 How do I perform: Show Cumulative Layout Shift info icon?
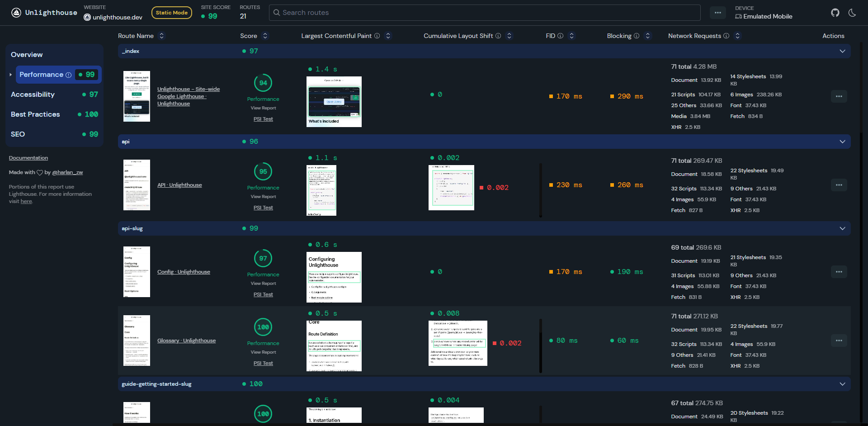point(498,36)
